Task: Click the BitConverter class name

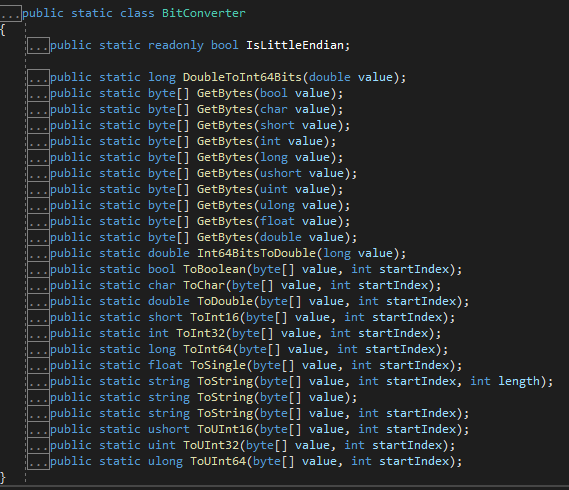Action: pyautogui.click(x=204, y=13)
